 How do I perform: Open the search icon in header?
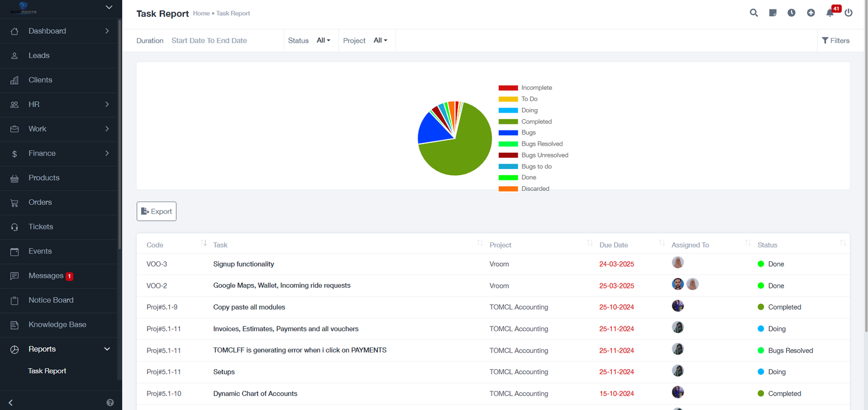(x=754, y=12)
